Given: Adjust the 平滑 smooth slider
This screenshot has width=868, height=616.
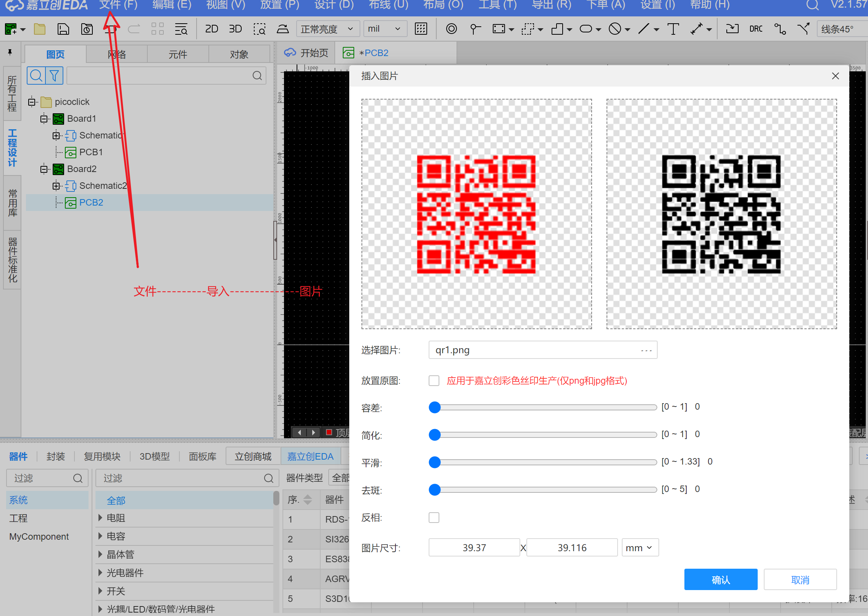Looking at the screenshot, I should pyautogui.click(x=543, y=462).
